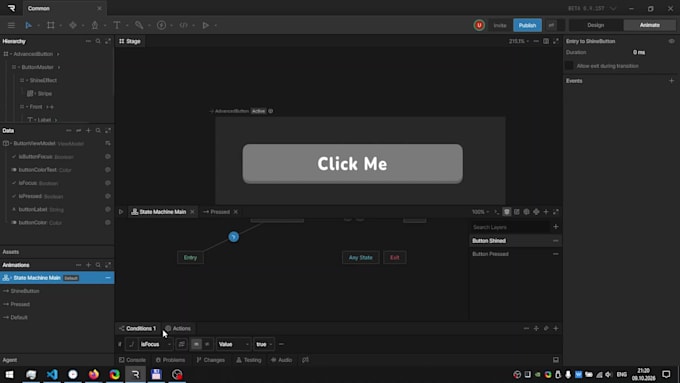Click the user avatar U icon

tap(479, 25)
